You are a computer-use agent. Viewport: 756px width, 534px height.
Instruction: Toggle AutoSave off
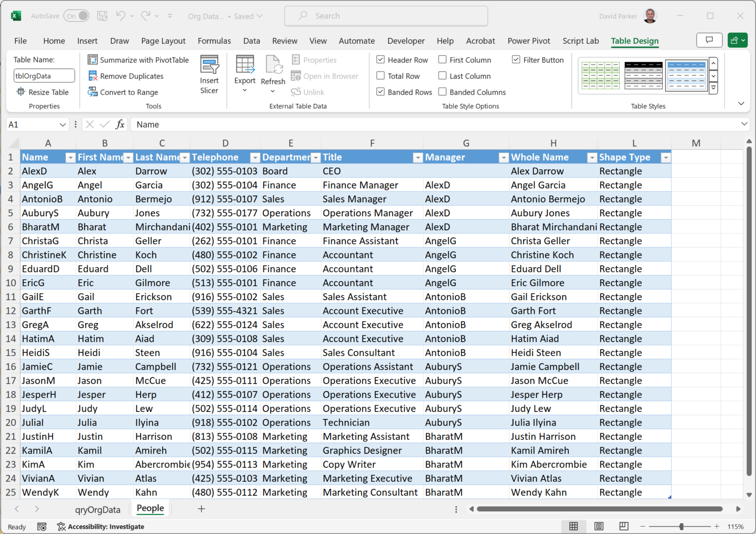(x=76, y=16)
